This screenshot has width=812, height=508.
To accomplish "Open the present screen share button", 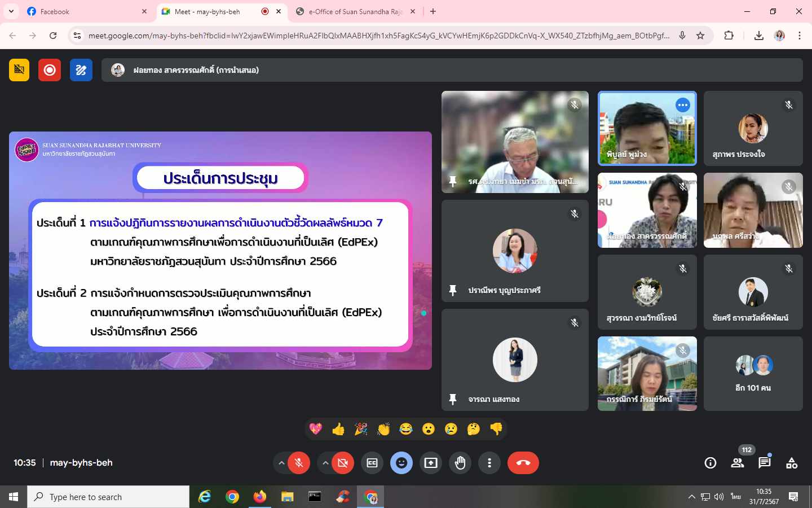I will (431, 463).
